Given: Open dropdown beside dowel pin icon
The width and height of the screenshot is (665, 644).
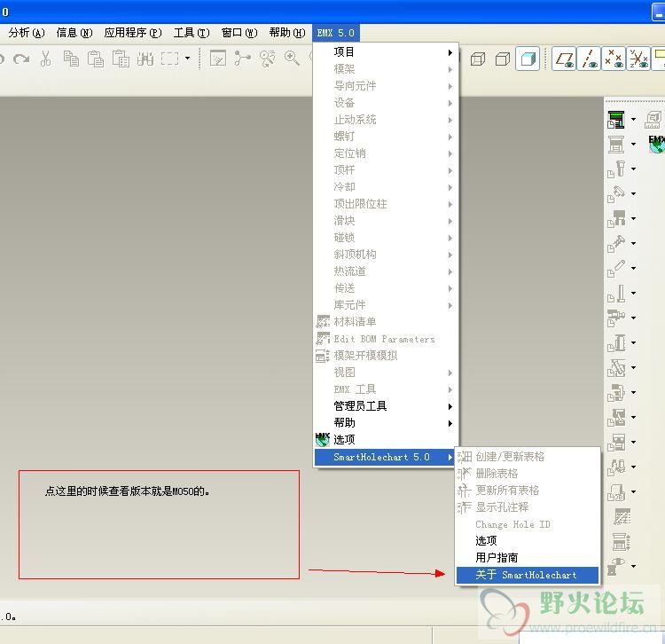Looking at the screenshot, I should point(634,194).
